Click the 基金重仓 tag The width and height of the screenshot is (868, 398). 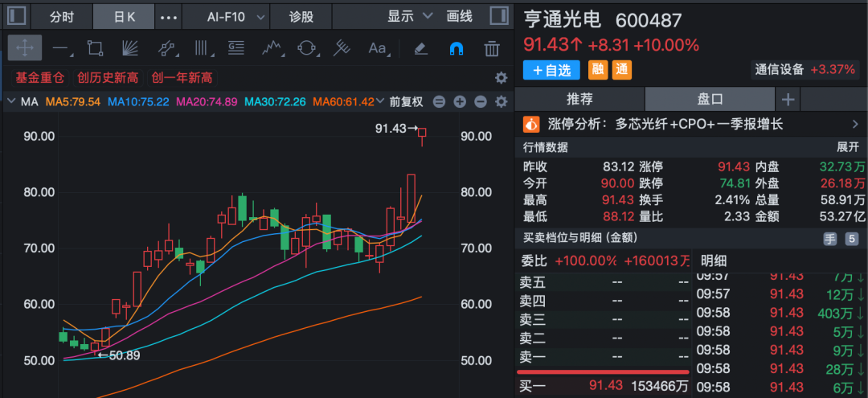click(x=39, y=77)
